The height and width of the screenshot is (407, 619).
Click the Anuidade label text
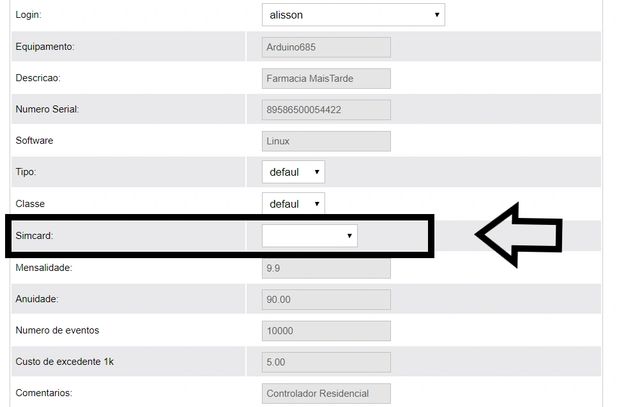tap(38, 299)
